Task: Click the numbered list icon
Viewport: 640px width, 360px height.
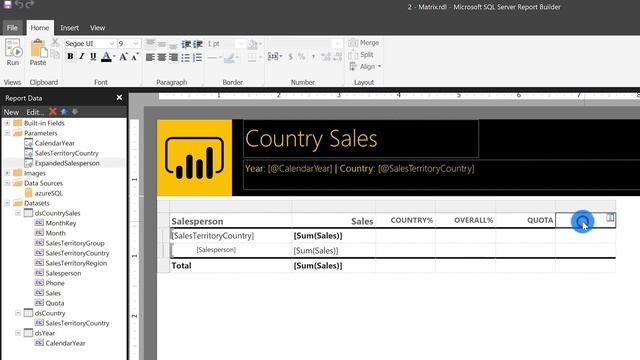Action: tap(198, 58)
